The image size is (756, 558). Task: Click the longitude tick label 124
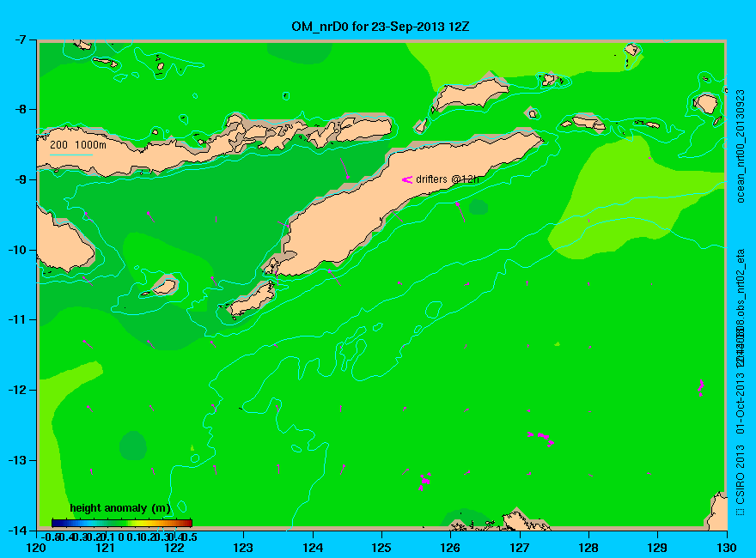(313, 548)
